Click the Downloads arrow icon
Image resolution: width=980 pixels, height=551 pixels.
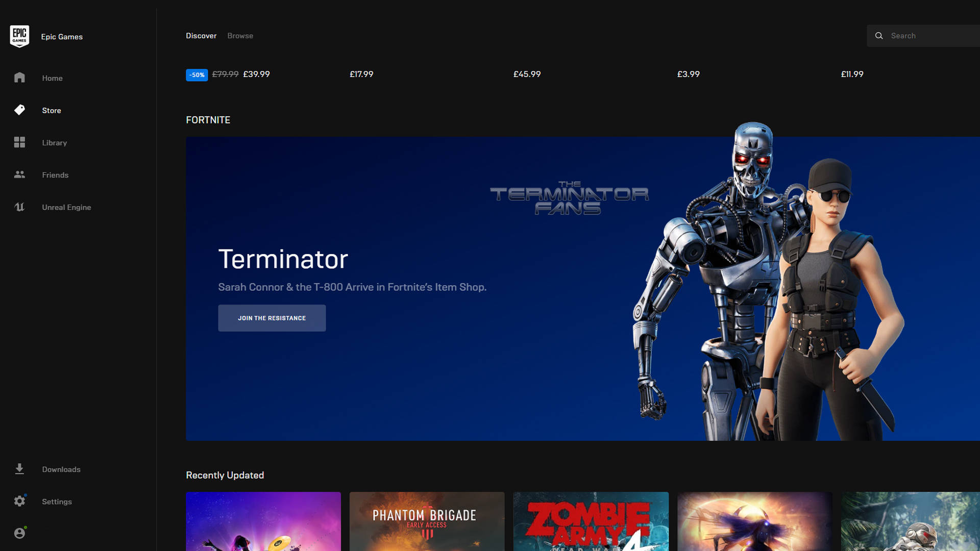point(19,469)
